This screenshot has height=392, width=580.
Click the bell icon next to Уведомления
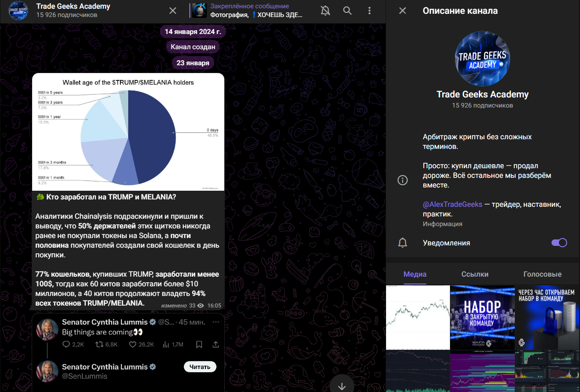pyautogui.click(x=403, y=243)
